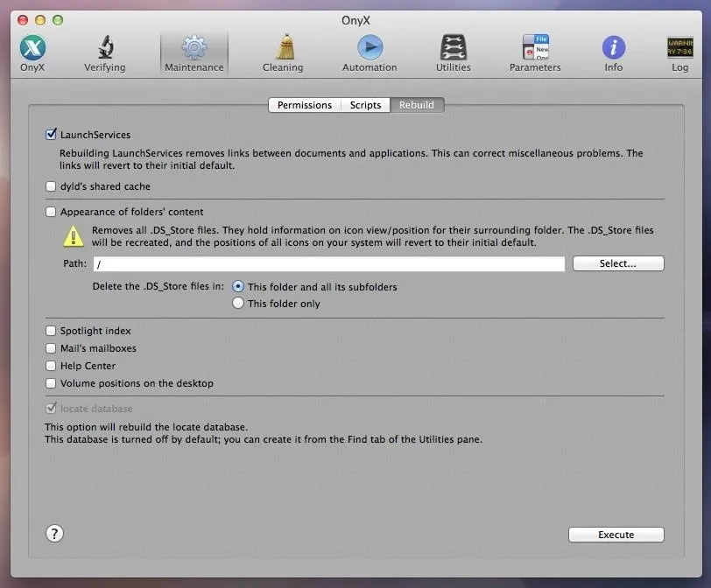Viewport: 711px width, 588px height.
Task: Click into the Path input field
Action: coord(329,263)
